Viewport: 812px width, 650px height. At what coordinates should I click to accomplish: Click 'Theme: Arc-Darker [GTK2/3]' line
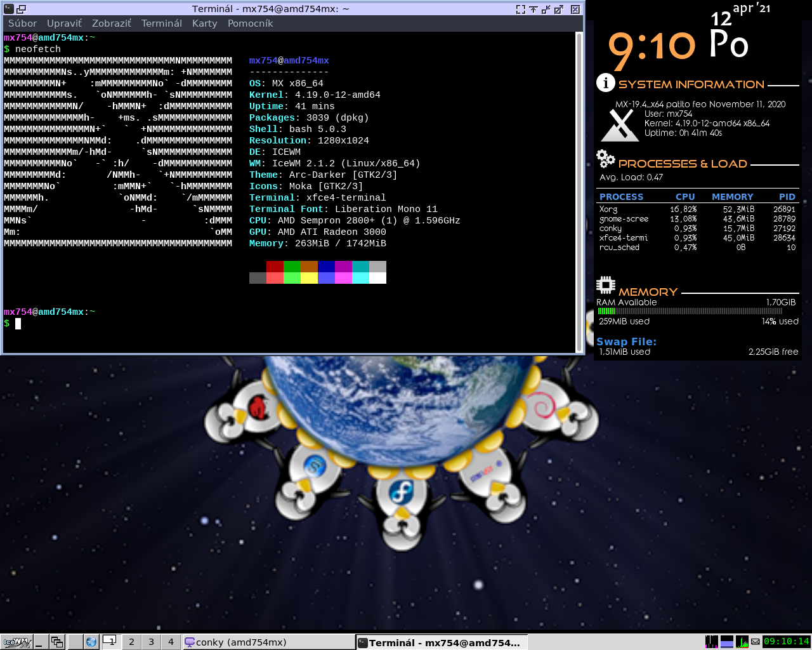point(323,175)
